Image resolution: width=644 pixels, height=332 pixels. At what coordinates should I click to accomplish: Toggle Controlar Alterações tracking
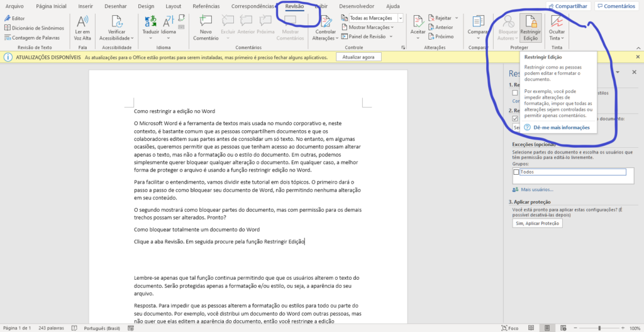click(326, 28)
